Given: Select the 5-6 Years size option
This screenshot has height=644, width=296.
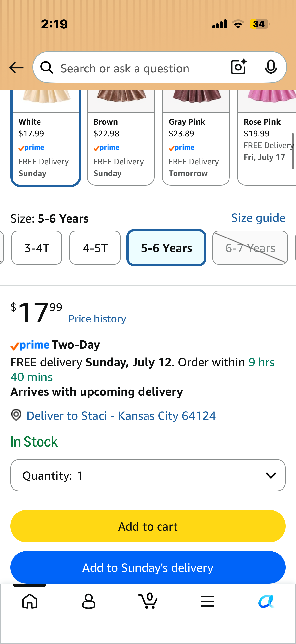Looking at the screenshot, I should point(166,248).
